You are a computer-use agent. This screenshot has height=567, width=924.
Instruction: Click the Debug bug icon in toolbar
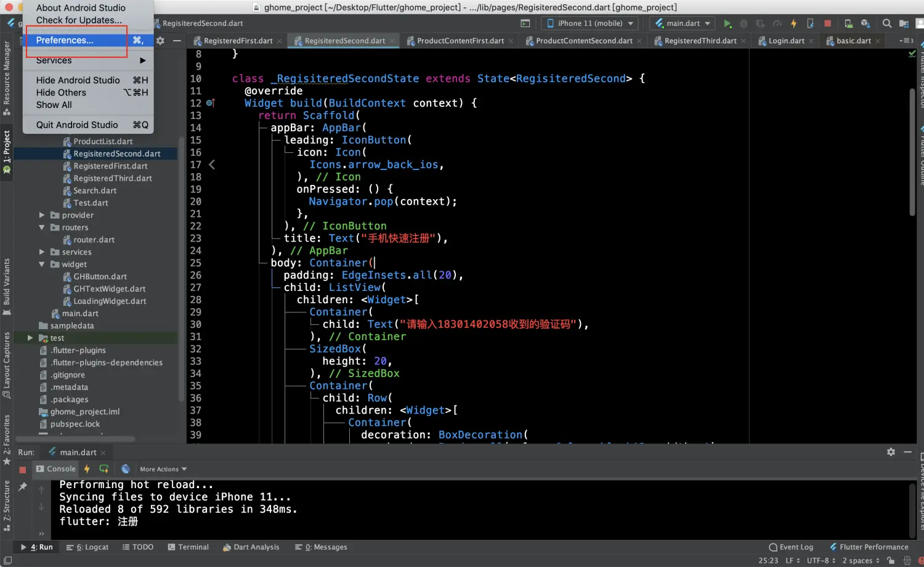(x=744, y=23)
